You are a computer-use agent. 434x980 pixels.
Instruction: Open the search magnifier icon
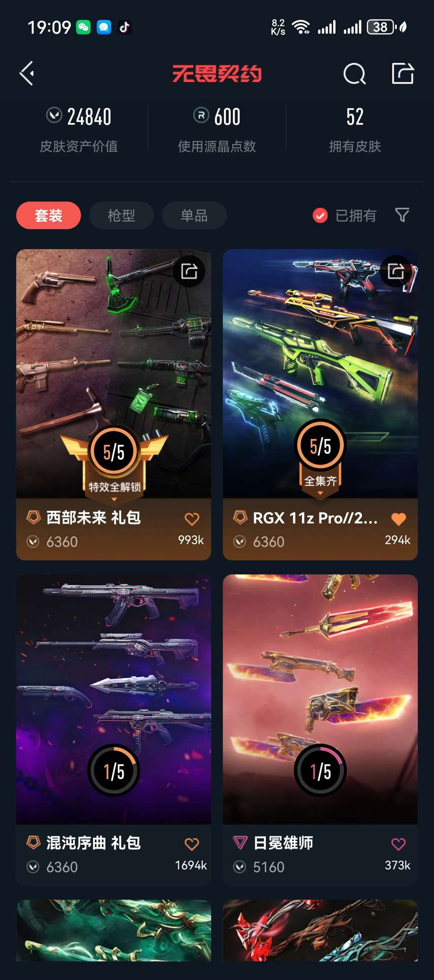pos(354,74)
